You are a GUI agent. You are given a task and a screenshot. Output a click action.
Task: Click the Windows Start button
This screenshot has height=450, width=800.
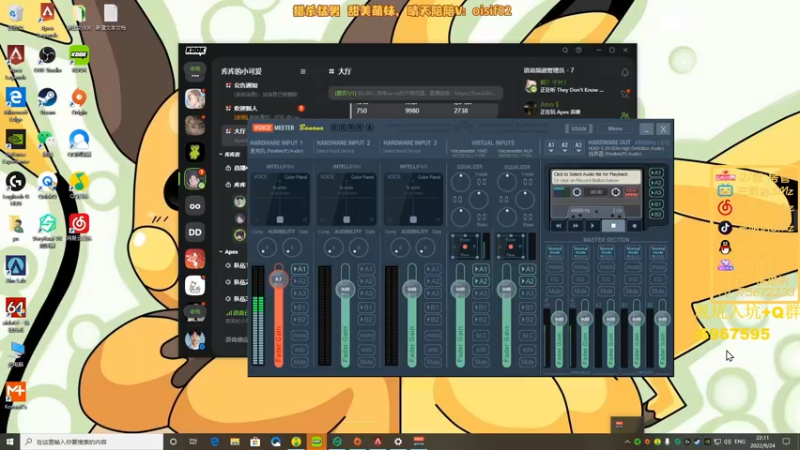coord(10,441)
